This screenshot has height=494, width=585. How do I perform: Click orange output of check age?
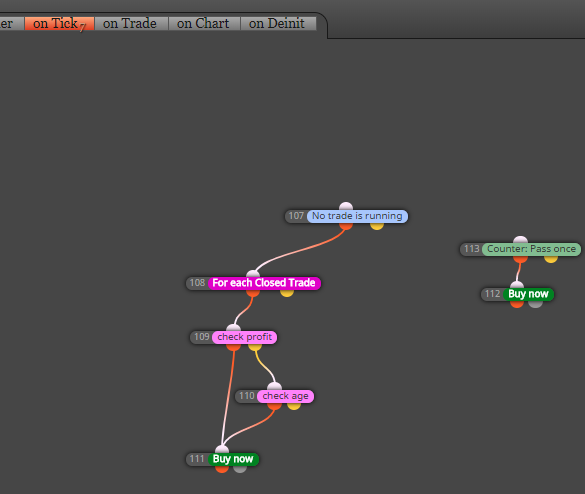[275, 406]
